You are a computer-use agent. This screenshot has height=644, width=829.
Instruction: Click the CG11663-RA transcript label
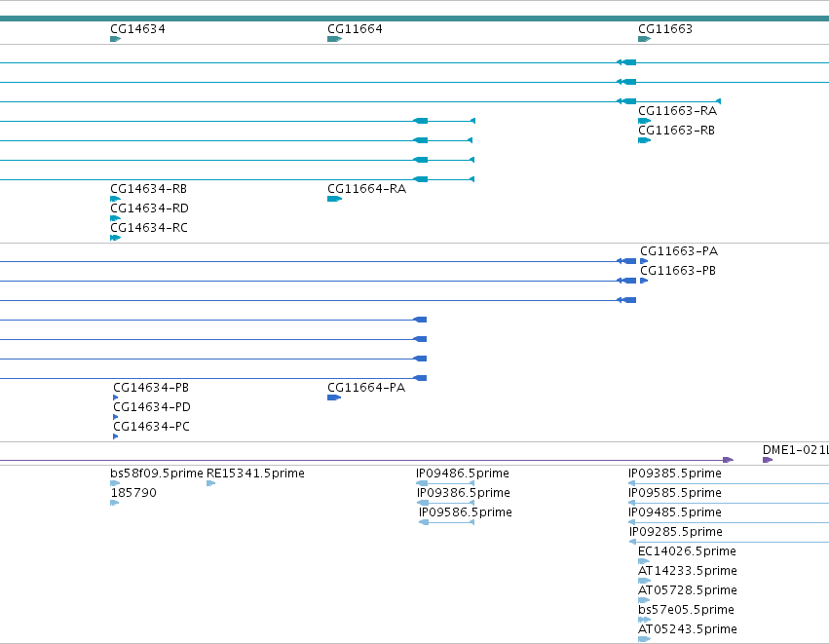click(677, 111)
